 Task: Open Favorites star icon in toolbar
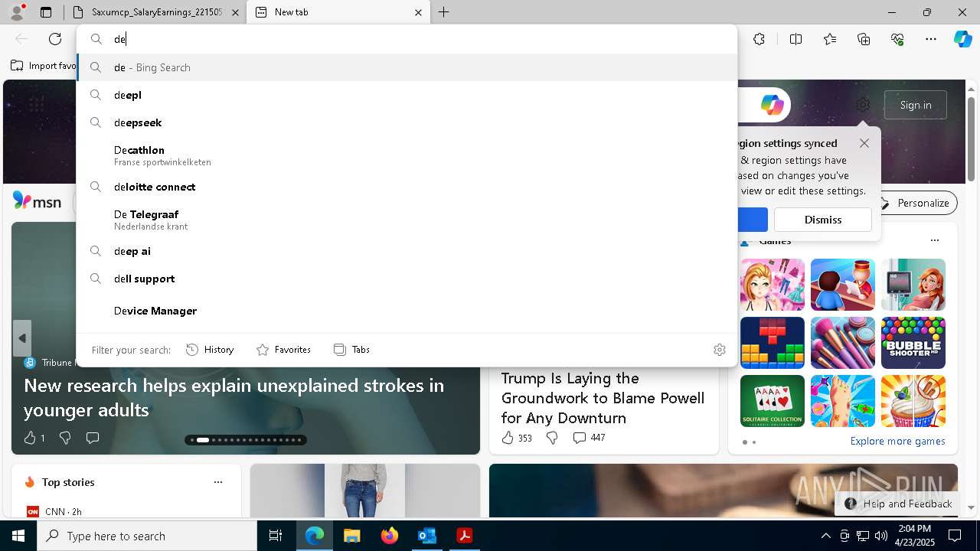[x=830, y=39]
